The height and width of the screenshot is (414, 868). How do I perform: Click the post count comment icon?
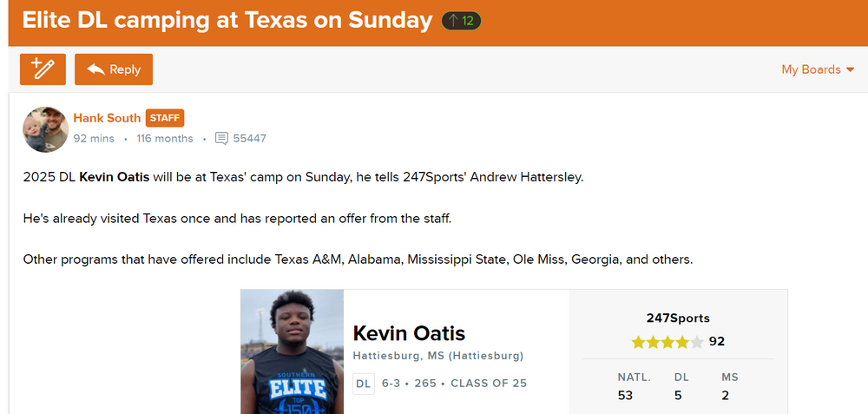tap(221, 138)
